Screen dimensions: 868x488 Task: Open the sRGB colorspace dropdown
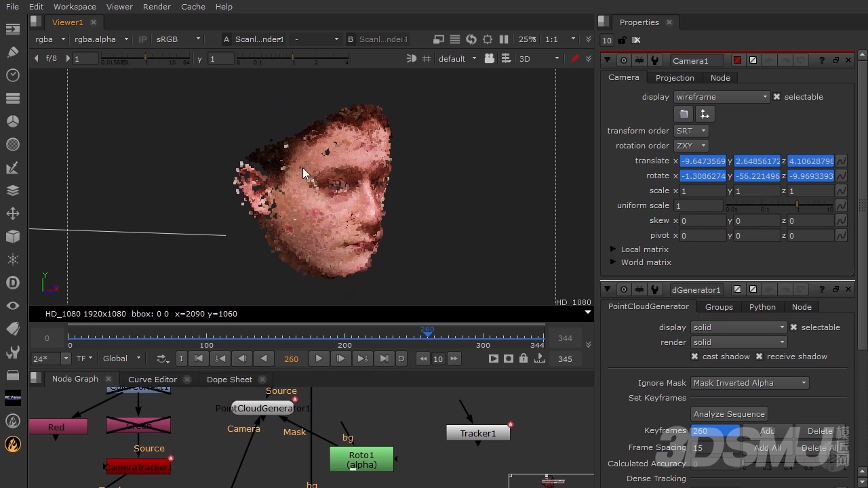(x=178, y=39)
